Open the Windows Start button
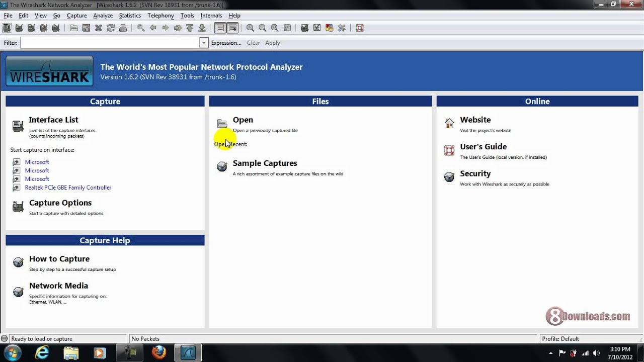The width and height of the screenshot is (644, 362). (x=12, y=352)
